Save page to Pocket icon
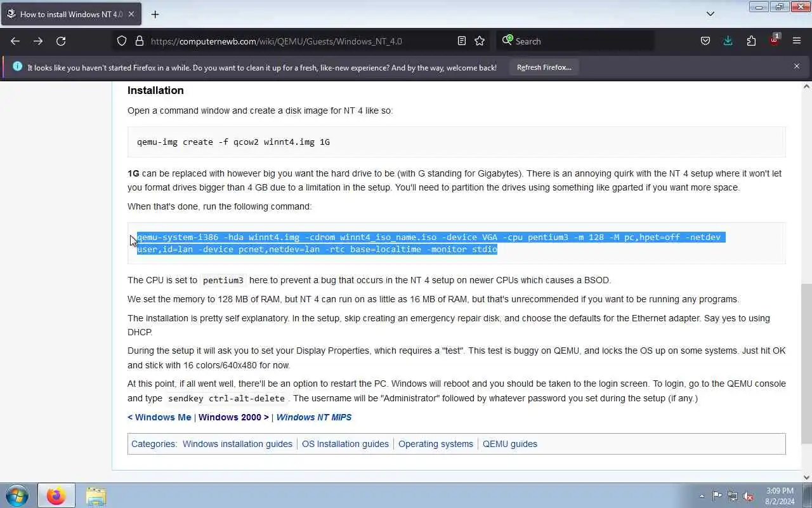Image resolution: width=812 pixels, height=508 pixels. pos(705,41)
